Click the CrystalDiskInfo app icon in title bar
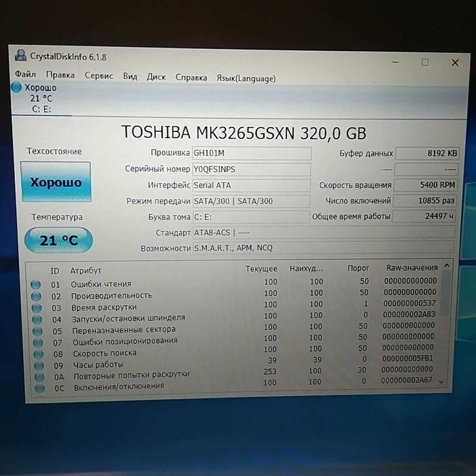Screen dimensions: 476x476 (20, 56)
